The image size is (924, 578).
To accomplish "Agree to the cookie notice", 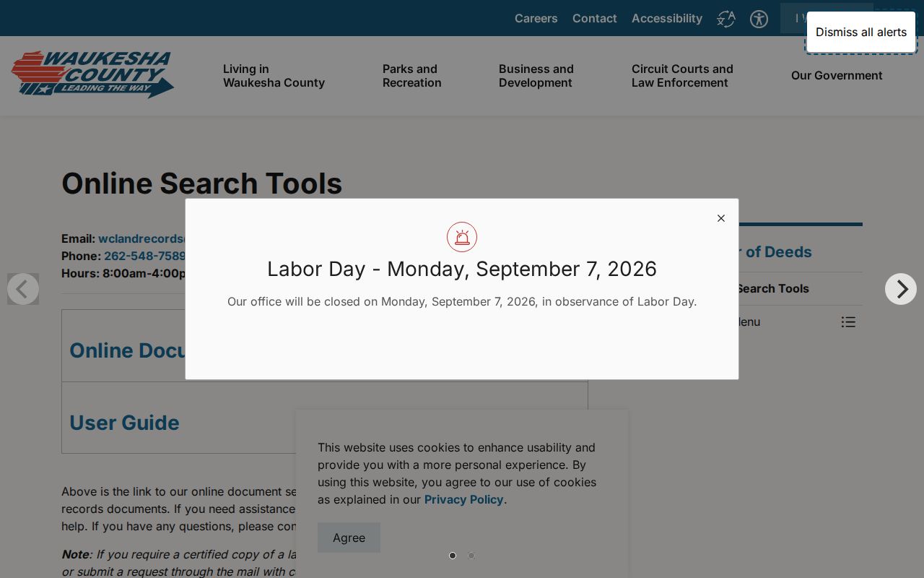I will point(349,538).
